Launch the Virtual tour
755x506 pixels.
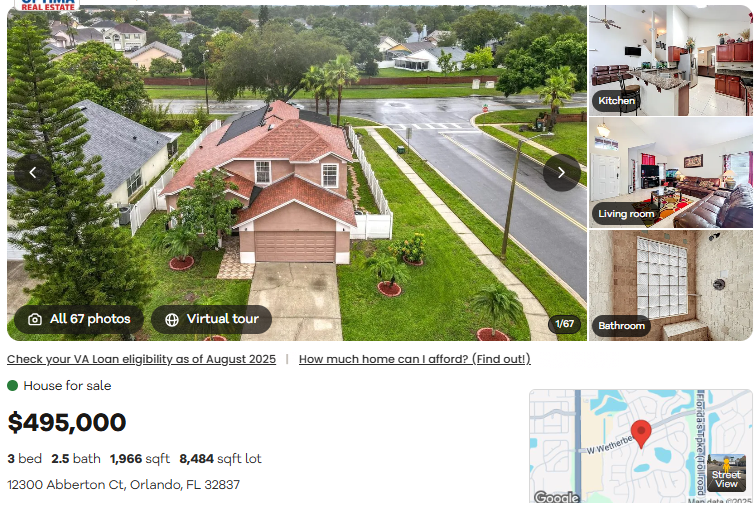[x=211, y=319]
